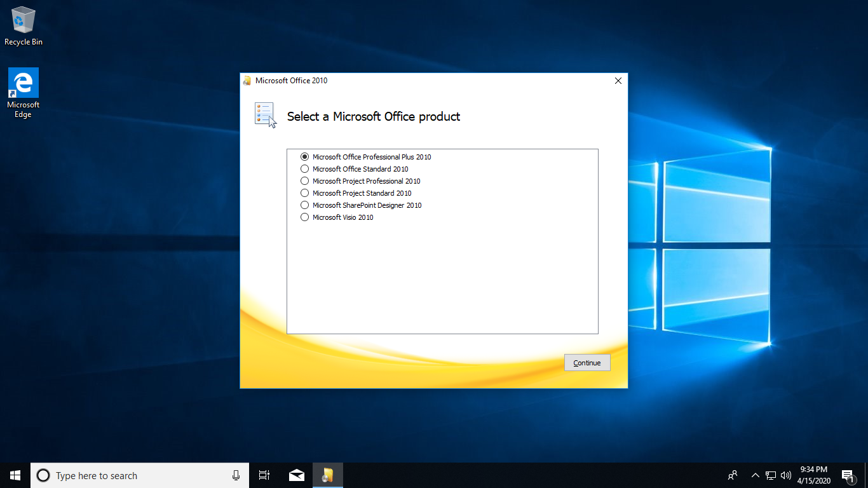Click the Cortana circle icon in search
868x488 pixels.
click(x=43, y=475)
